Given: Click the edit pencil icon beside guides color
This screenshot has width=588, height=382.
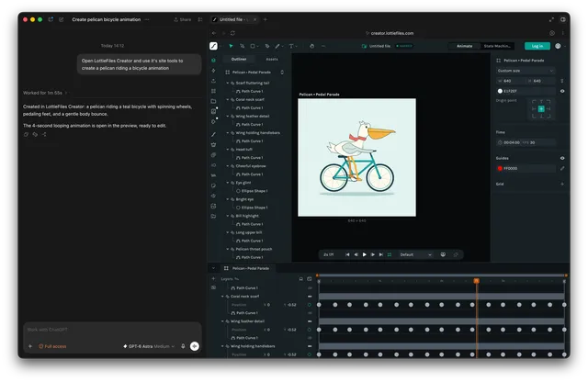Looking at the screenshot, I should (562, 168).
